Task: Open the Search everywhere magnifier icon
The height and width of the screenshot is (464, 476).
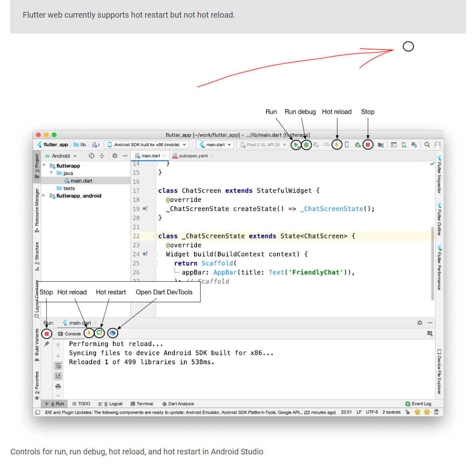Action: (427, 145)
